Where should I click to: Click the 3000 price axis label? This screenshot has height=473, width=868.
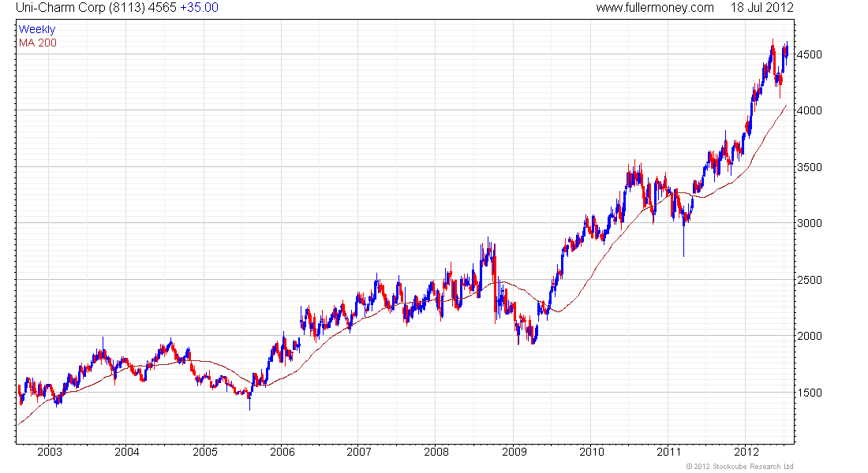pyautogui.click(x=810, y=224)
